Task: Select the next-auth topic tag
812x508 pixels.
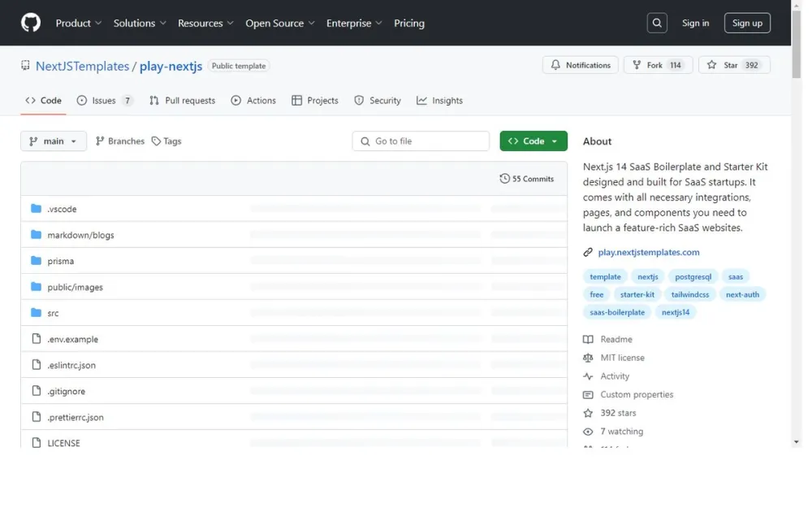Action: click(742, 294)
